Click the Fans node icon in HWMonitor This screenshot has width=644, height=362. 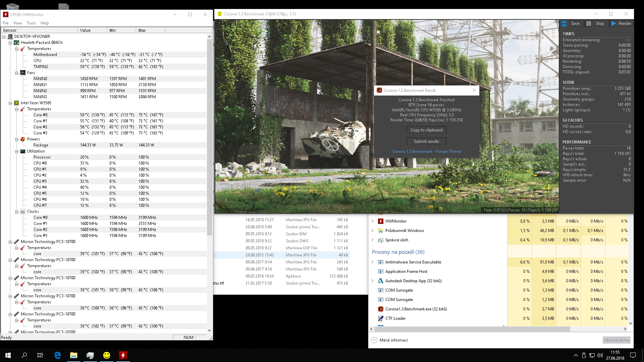coord(23,73)
